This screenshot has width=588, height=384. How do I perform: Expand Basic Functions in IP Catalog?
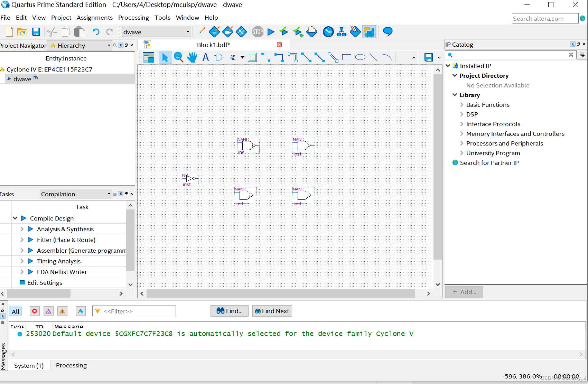pyautogui.click(x=462, y=104)
